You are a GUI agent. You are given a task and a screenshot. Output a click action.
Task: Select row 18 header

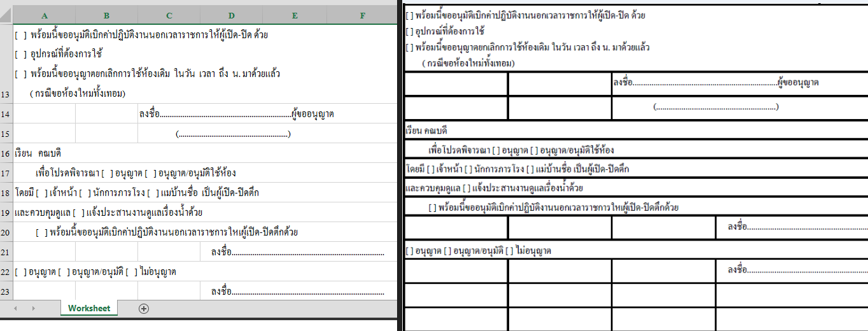[6, 192]
